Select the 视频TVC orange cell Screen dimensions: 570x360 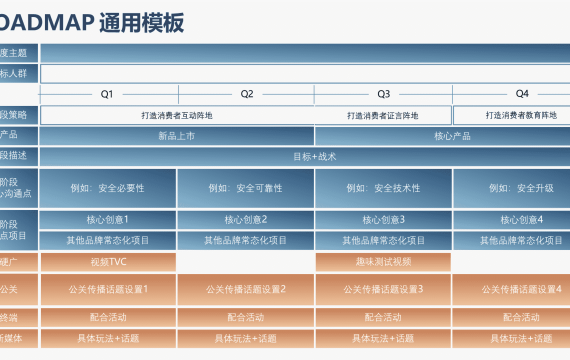(x=108, y=262)
